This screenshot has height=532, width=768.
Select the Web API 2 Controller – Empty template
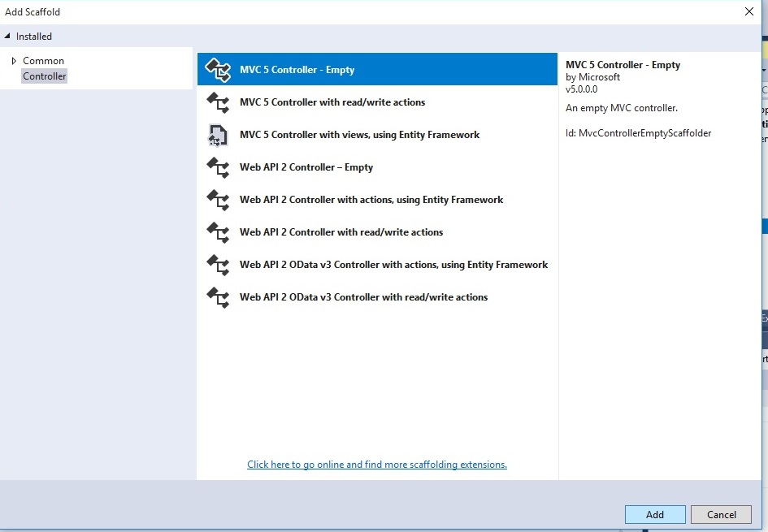307,167
